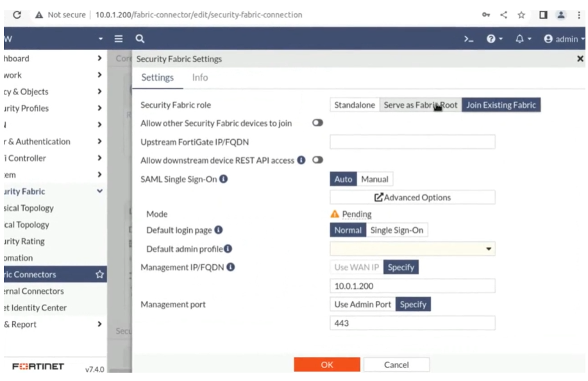Open the notifications bell menu

pos(523,38)
